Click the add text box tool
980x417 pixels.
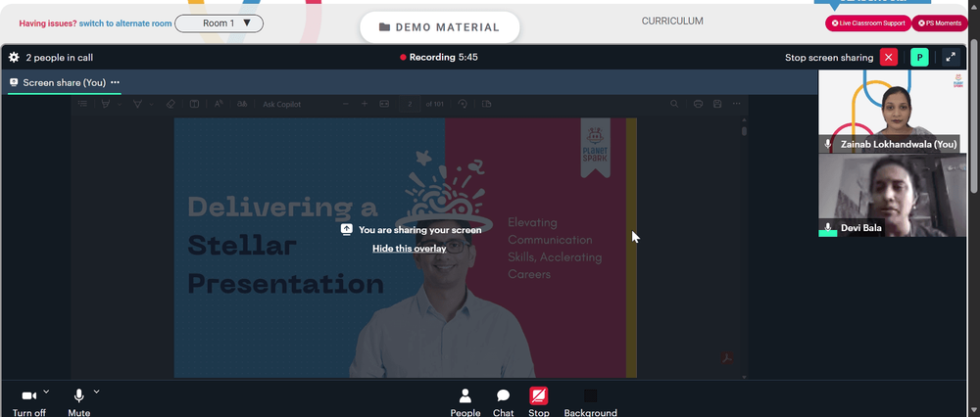tap(194, 104)
